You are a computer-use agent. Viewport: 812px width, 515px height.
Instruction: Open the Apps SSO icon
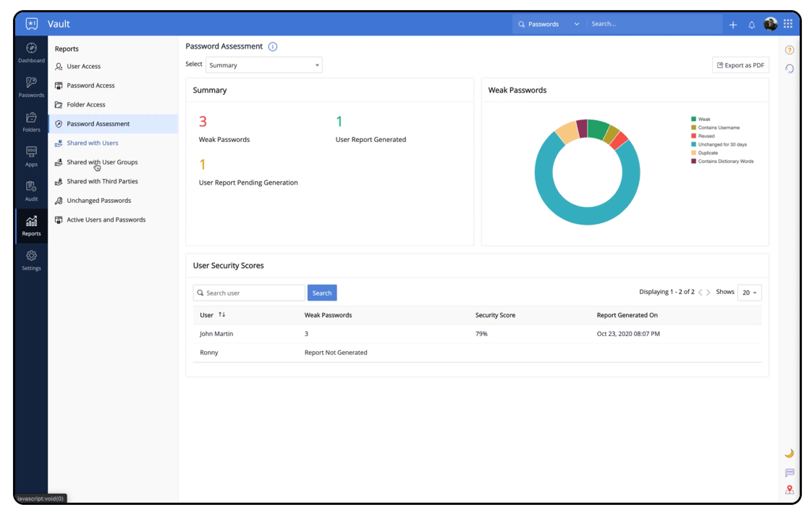click(x=31, y=153)
